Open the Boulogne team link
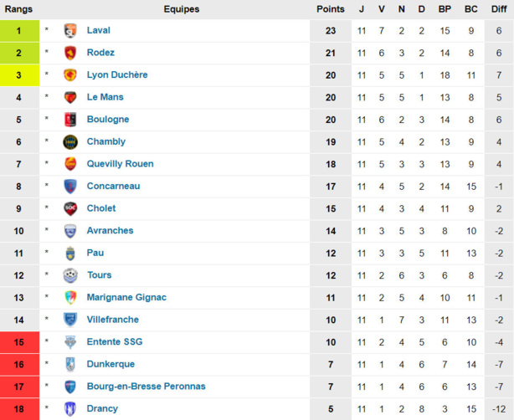514x420 pixels. pyautogui.click(x=108, y=120)
